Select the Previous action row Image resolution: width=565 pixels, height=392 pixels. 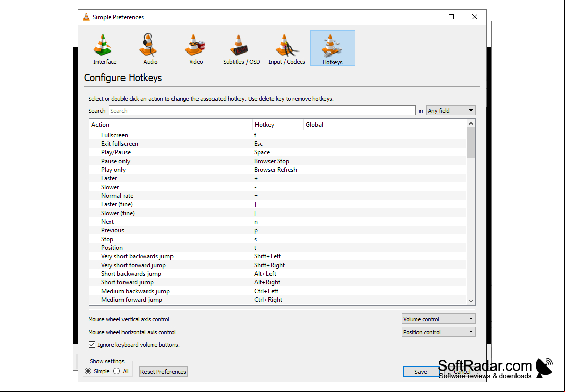coord(278,230)
